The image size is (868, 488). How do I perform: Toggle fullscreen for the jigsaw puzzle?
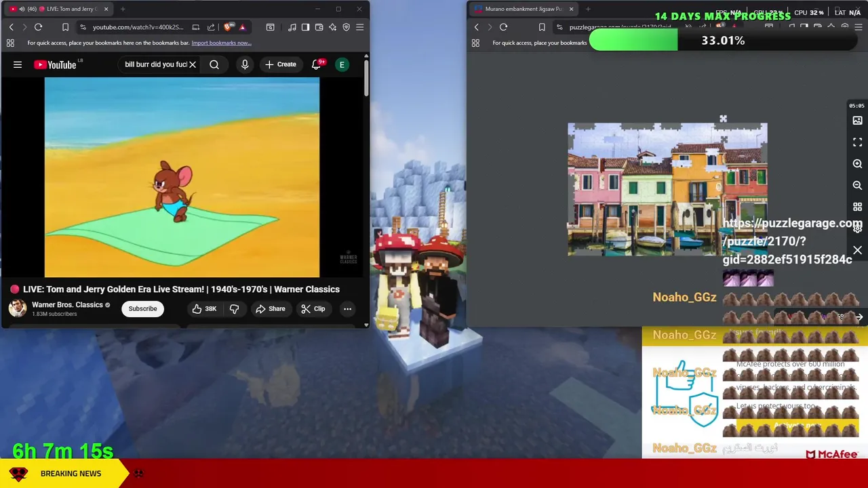(857, 142)
